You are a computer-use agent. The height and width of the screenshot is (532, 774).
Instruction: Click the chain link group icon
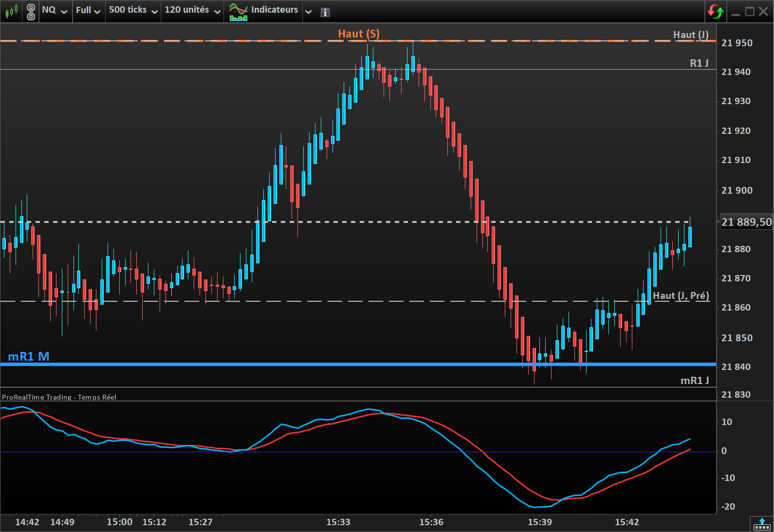tap(31, 11)
